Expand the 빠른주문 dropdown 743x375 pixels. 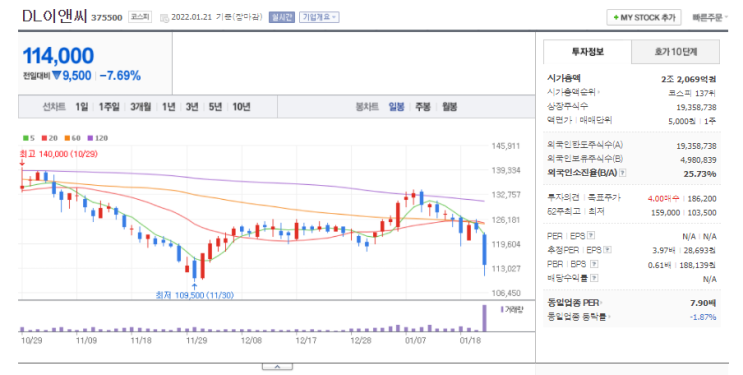[710, 18]
